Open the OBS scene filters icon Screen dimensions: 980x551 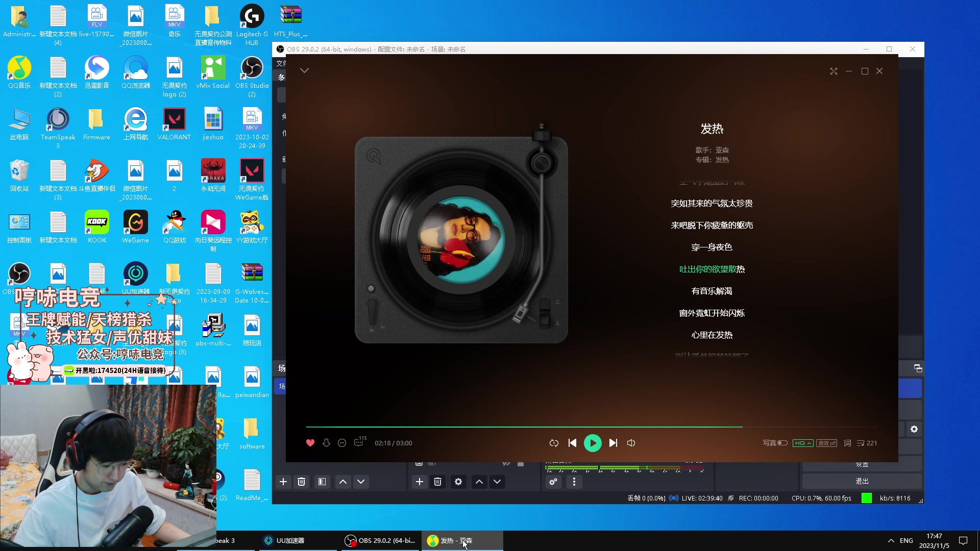[322, 482]
